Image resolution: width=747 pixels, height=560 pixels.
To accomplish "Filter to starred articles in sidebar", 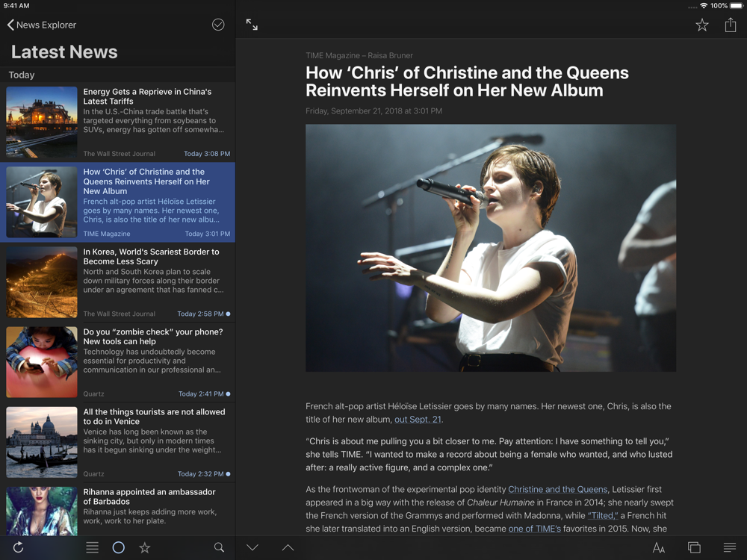I will click(145, 547).
